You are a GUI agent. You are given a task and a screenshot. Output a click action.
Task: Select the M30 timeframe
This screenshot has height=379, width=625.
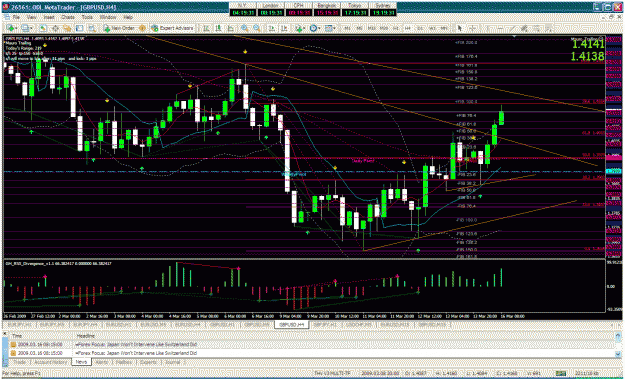(x=384, y=28)
